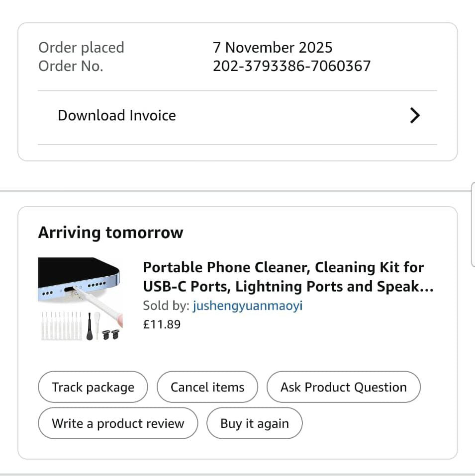Click the £11.89 price text
The width and height of the screenshot is (475, 476).
[162, 324]
